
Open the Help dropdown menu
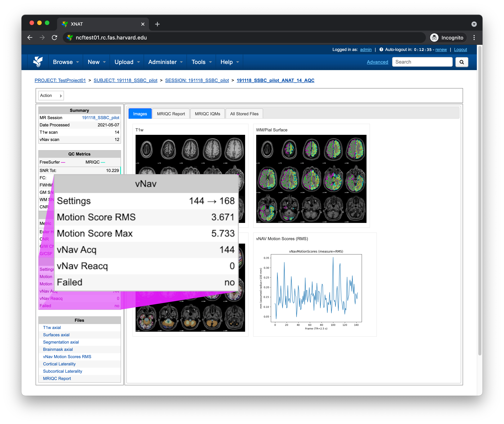pyautogui.click(x=230, y=62)
